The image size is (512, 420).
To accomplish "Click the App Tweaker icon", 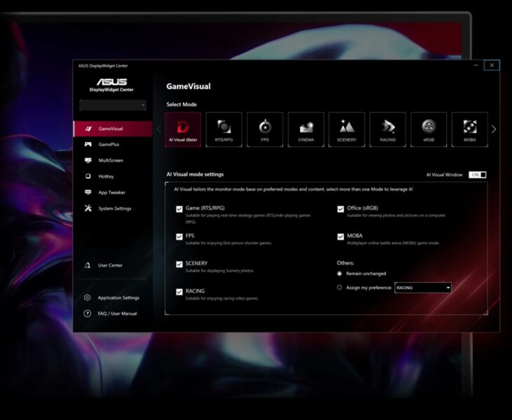I will tap(88, 192).
